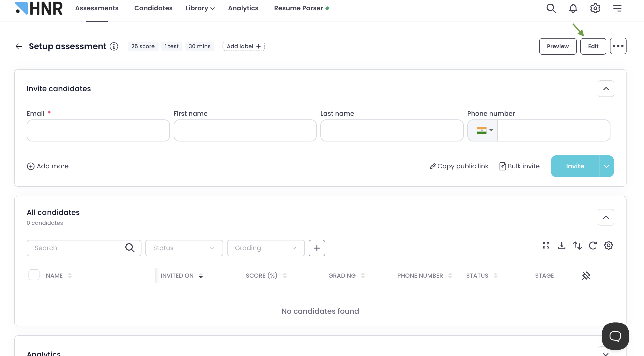Screen dimensions: 644x356
Task: Tick the select-all checkbox beside NAME
Action: (34, 275)
